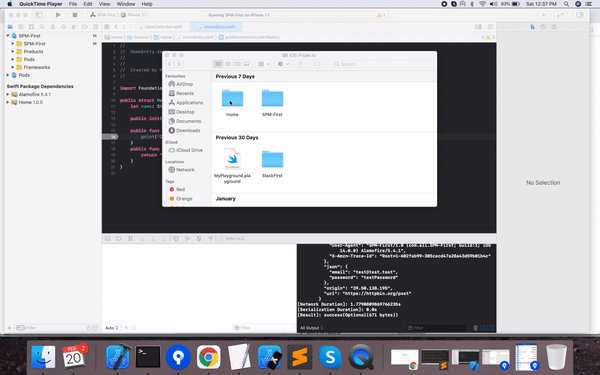Open the Debug navigator icon
The height and width of the screenshot is (375, 600).
point(74,27)
